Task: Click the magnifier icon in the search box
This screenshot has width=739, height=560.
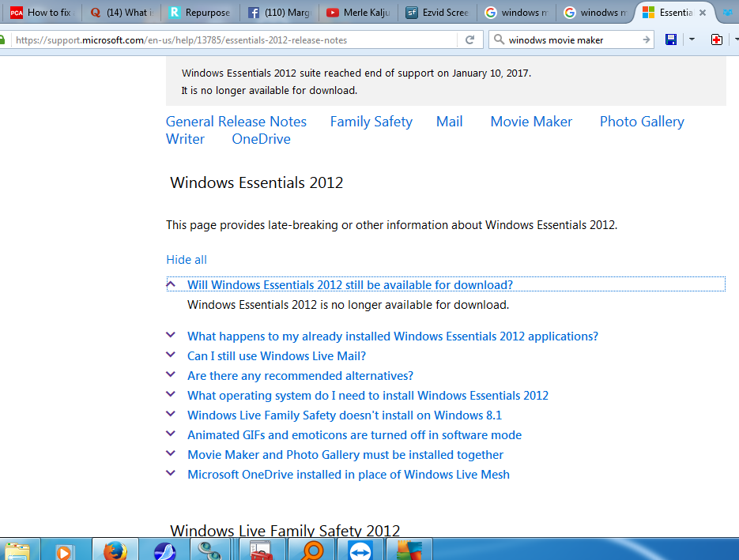Action: pyautogui.click(x=499, y=39)
